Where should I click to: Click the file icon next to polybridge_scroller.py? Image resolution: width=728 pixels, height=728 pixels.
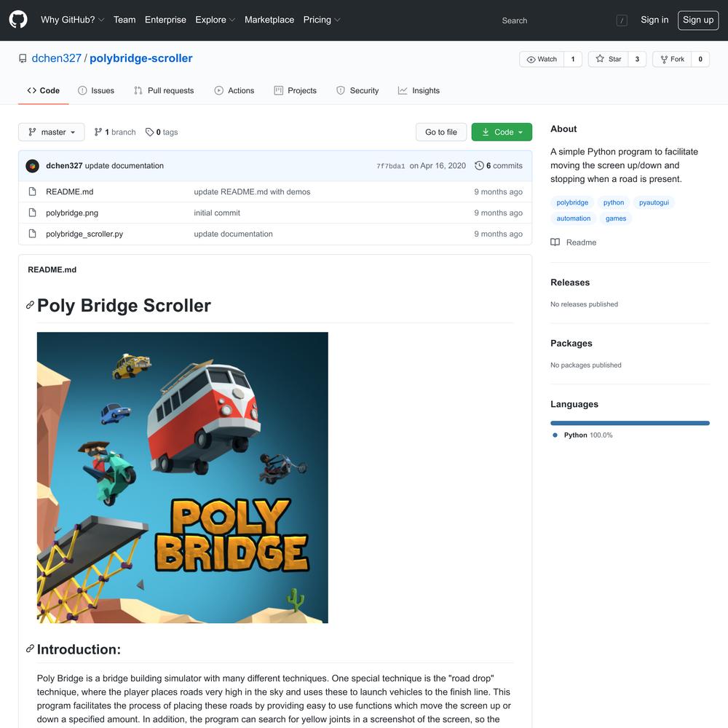tap(33, 234)
